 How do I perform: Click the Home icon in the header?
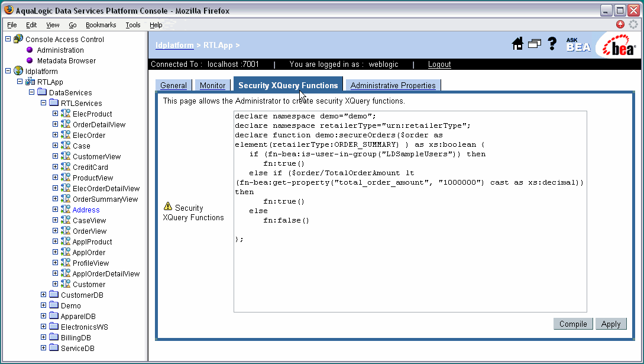(x=517, y=44)
